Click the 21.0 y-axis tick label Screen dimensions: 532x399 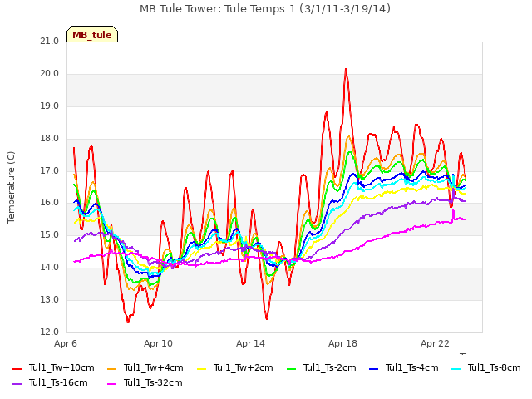[50, 42]
